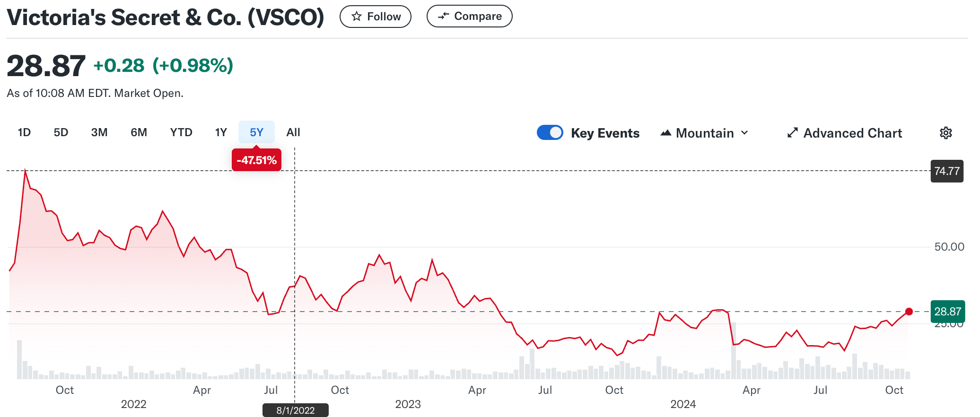Select the 1Y range tab
This screenshot has height=417, width=980.
(221, 132)
